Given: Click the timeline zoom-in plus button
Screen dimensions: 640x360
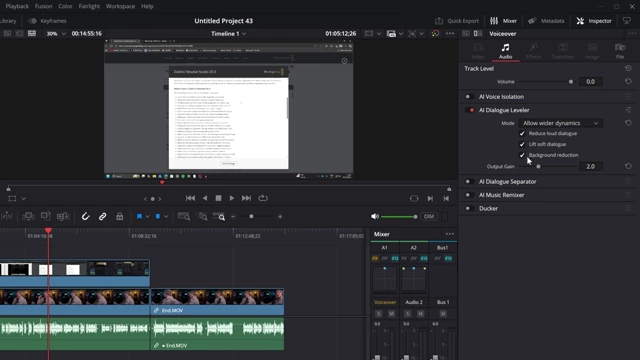Looking at the screenshot, I should coord(280,217).
